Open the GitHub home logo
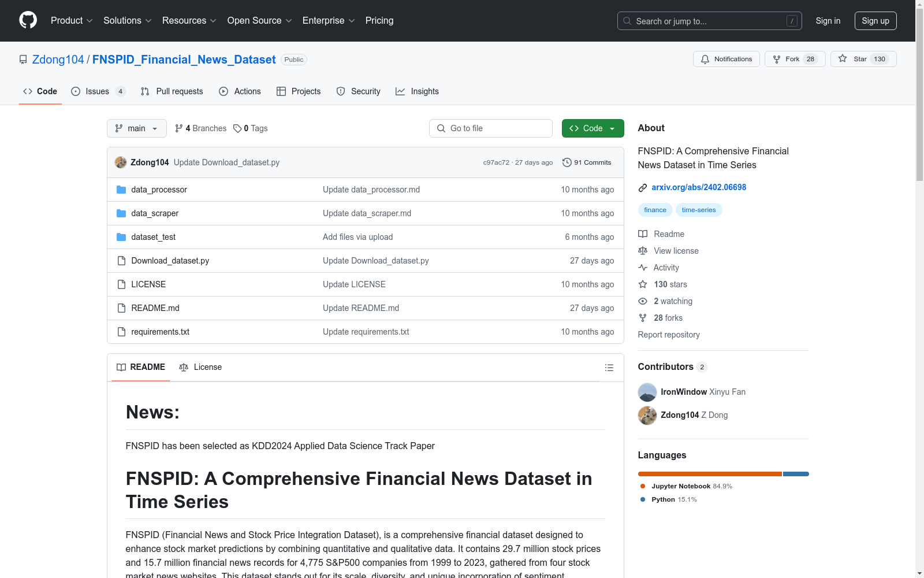 click(28, 20)
